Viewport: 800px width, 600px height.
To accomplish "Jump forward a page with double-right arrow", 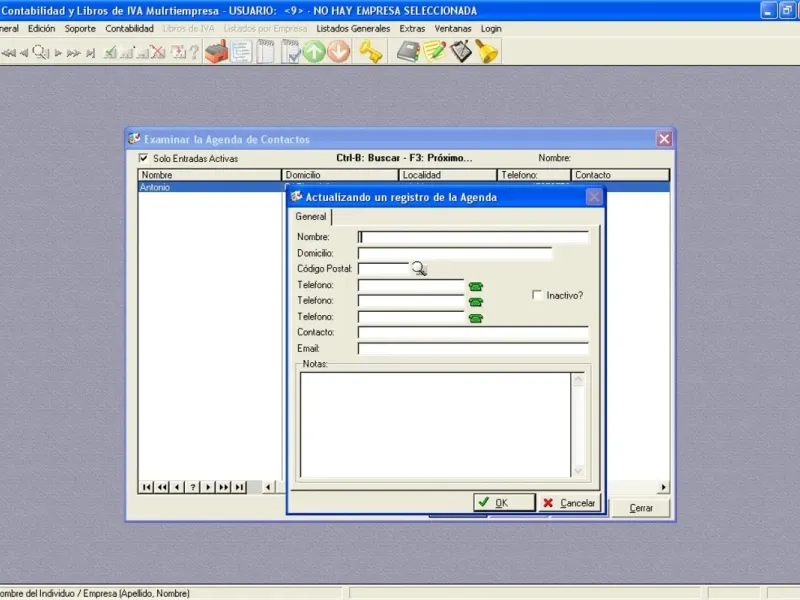I will coord(223,487).
